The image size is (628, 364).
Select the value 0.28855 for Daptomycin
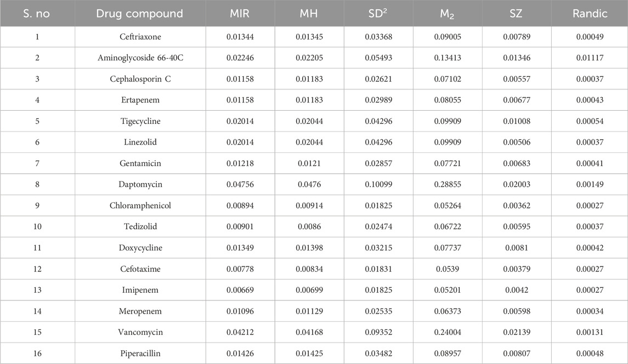447,184
